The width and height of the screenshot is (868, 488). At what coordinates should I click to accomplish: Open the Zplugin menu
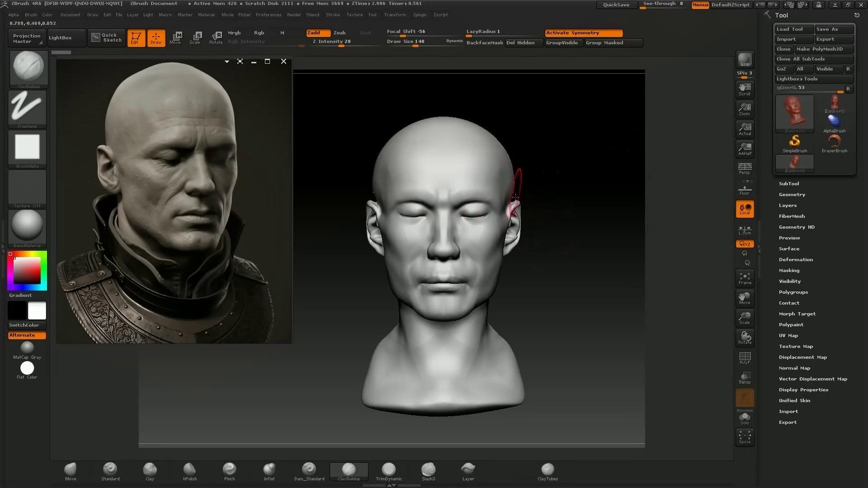pos(419,15)
